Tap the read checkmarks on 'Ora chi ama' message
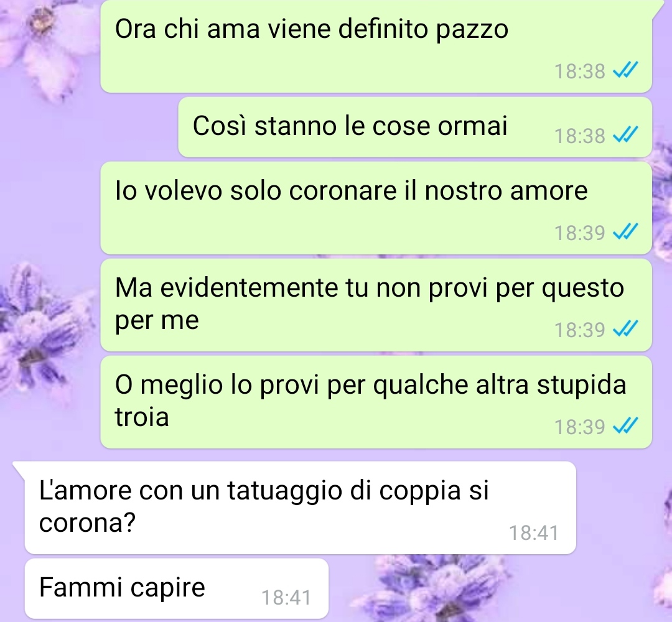This screenshot has width=672, height=622. click(625, 70)
